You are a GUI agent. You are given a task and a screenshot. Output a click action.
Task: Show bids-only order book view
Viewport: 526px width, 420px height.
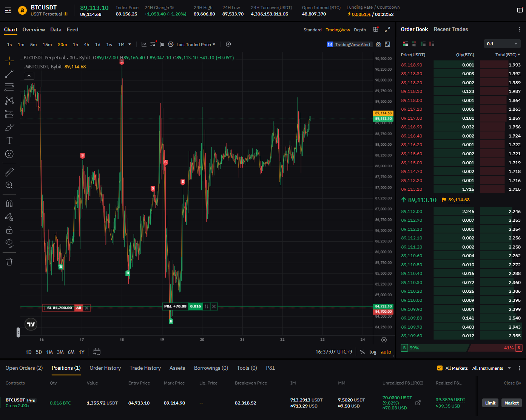[423, 44]
